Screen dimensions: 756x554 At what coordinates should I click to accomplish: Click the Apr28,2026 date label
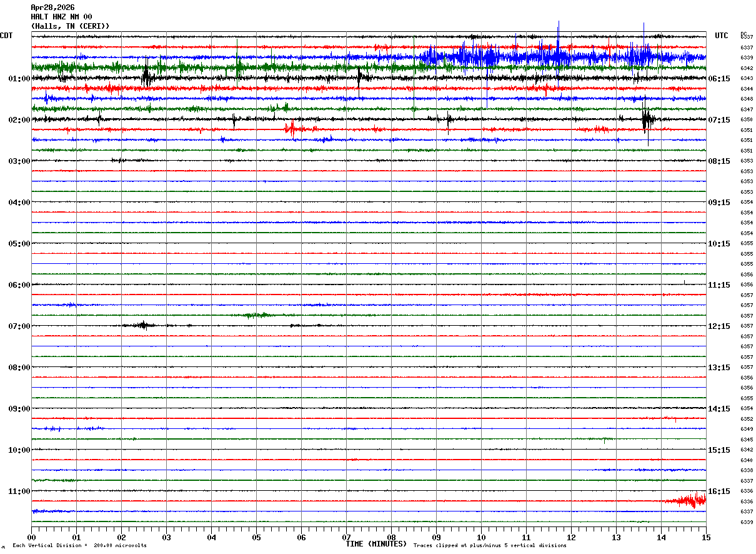52,8
